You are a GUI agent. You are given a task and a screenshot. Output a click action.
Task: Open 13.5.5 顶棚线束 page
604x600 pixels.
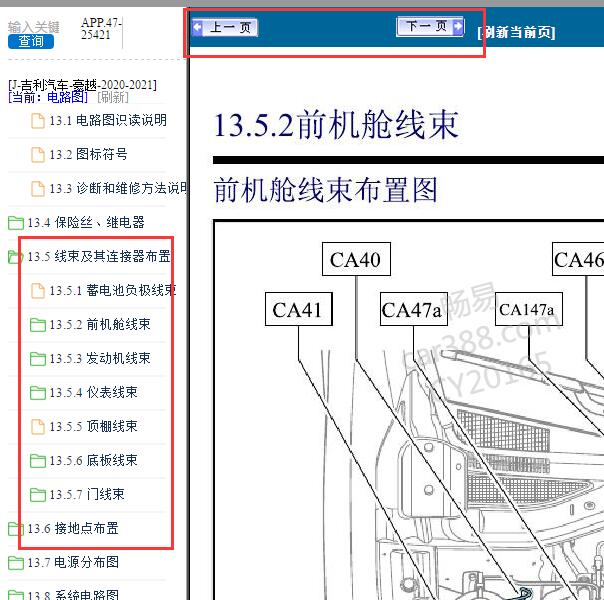tap(93, 426)
